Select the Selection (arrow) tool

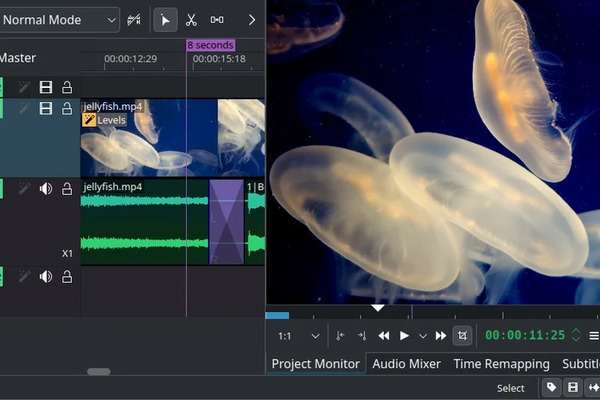[166, 20]
